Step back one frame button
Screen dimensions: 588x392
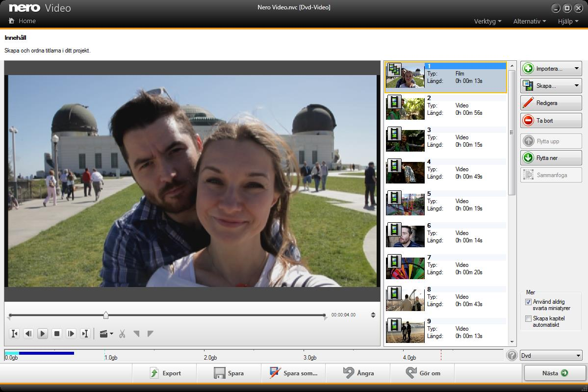(x=28, y=334)
